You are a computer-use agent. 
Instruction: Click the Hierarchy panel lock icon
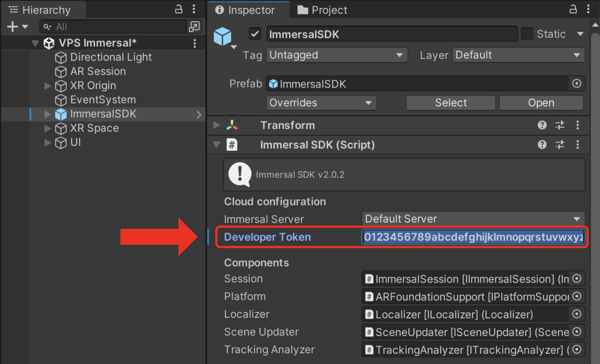tap(179, 9)
